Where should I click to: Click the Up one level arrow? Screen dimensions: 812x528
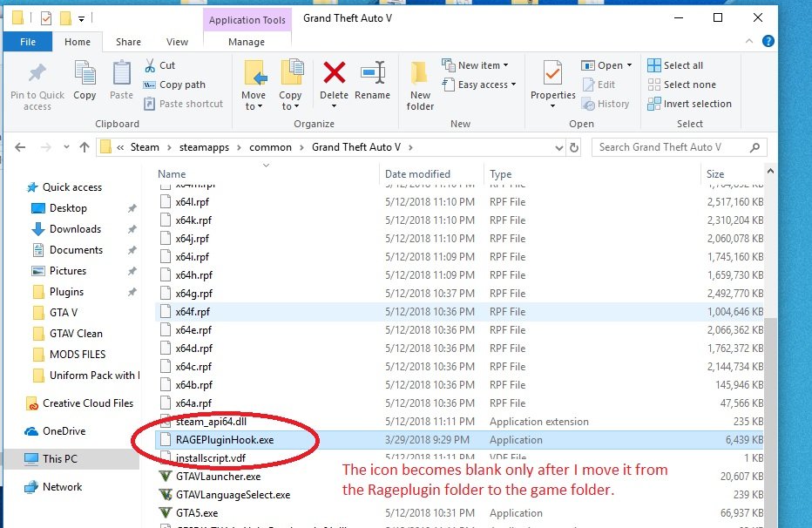(x=85, y=147)
